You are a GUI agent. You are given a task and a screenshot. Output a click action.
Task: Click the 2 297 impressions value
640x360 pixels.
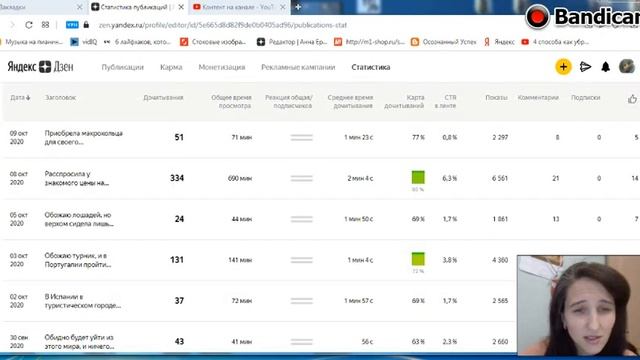[500, 138]
